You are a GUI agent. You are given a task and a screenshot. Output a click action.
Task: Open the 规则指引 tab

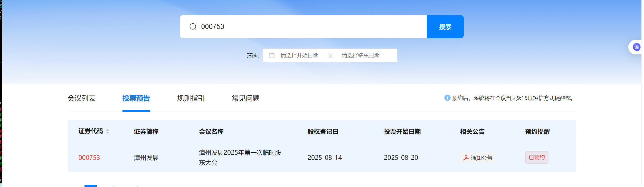pos(191,98)
